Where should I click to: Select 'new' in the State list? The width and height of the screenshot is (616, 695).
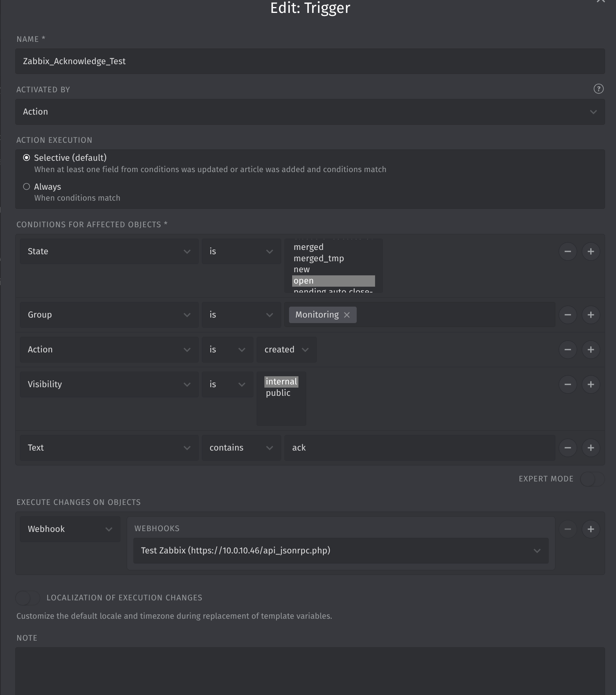click(302, 269)
